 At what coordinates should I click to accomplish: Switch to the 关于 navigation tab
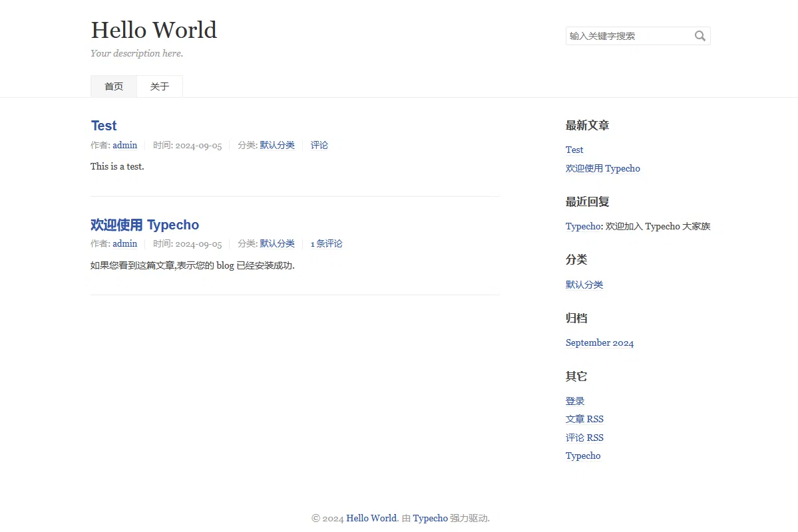(160, 86)
